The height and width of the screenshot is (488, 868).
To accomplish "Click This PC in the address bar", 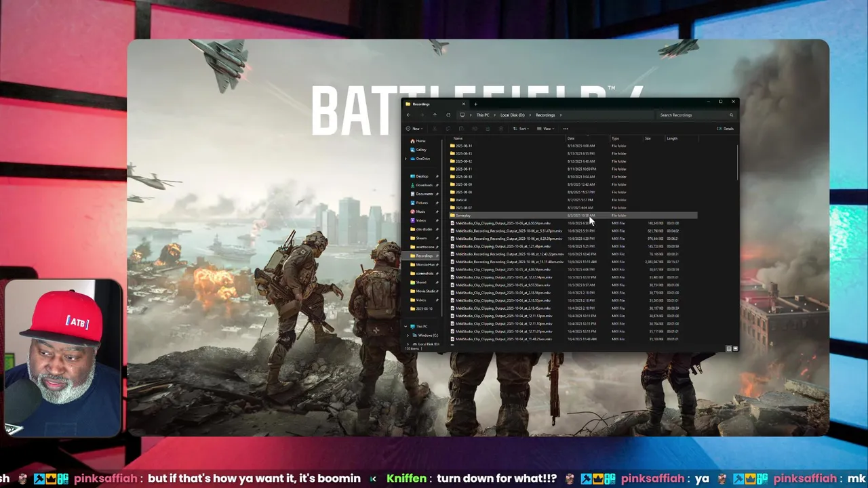I will click(x=483, y=115).
